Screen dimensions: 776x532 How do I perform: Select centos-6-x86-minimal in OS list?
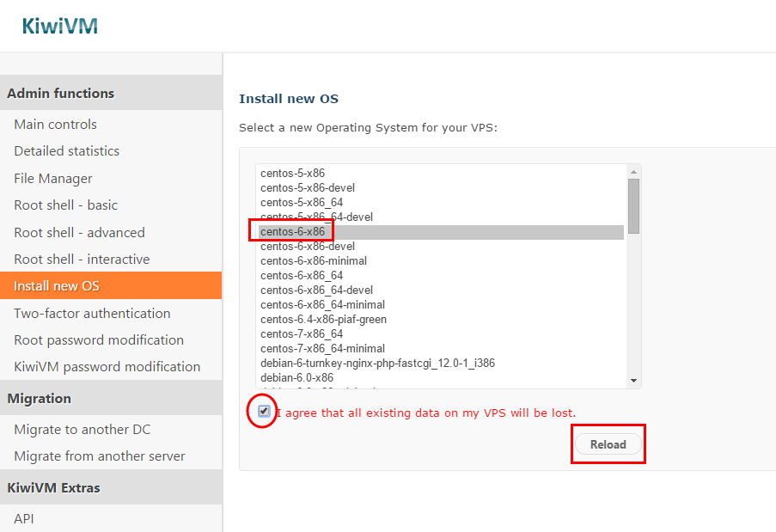tap(441, 260)
